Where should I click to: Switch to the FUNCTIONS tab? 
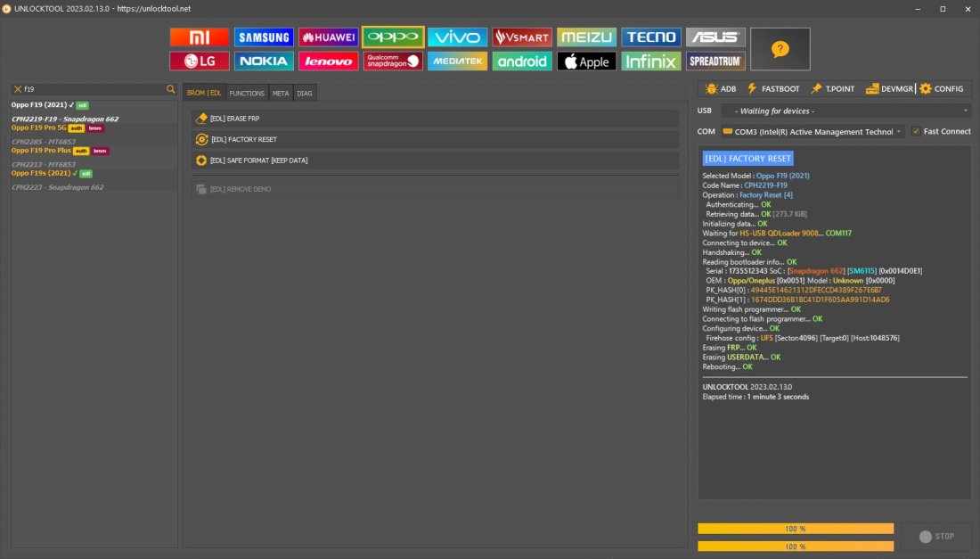point(247,93)
